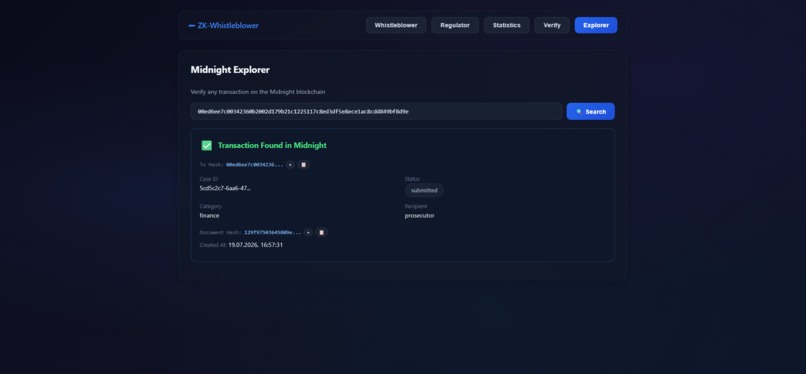Copy the Document Hash to clipboard

point(321,232)
